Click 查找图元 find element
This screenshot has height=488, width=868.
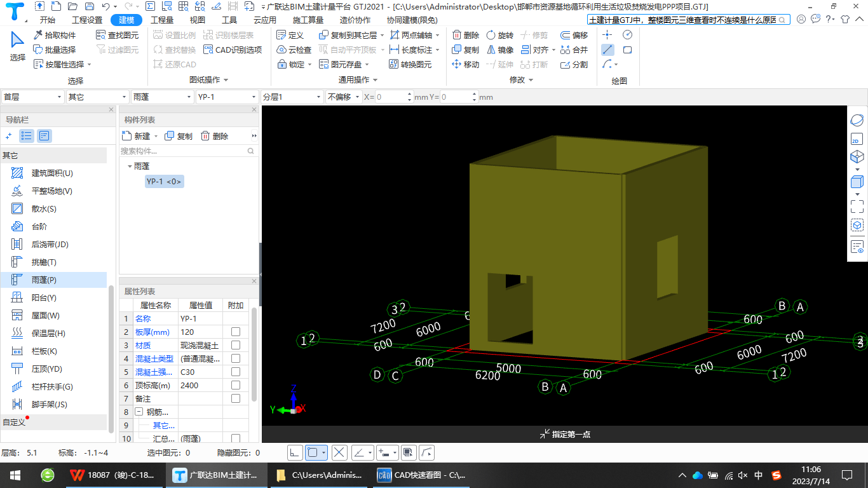(118, 35)
